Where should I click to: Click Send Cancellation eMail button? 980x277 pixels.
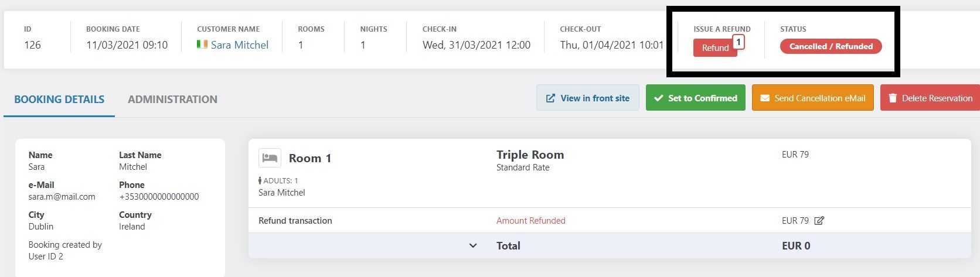coord(813,98)
